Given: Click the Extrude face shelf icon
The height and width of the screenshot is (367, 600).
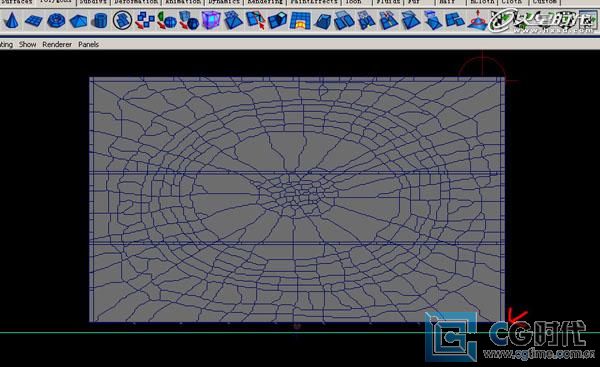Looking at the screenshot, I should (x=277, y=20).
